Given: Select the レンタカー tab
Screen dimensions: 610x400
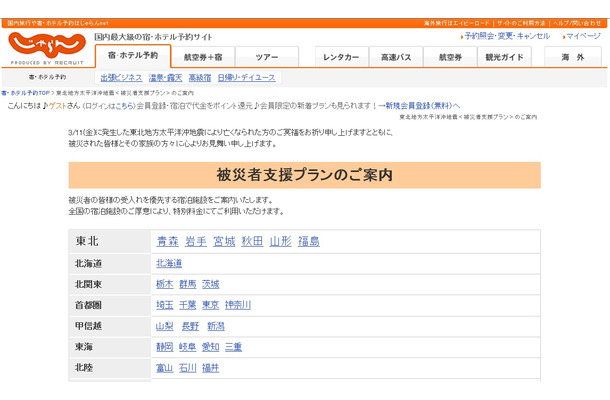Looking at the screenshot, I should [342, 57].
